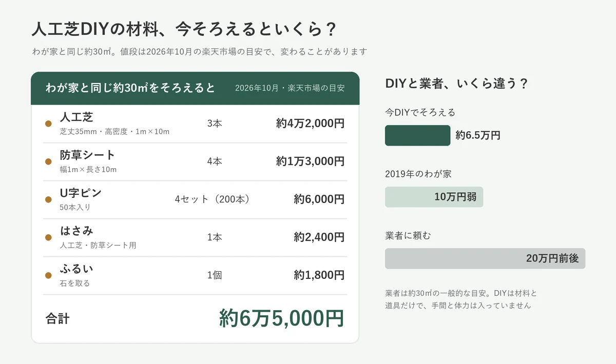The height and width of the screenshot is (364, 616).
Task: Click the total 約6万5,000円
Action: point(281,318)
